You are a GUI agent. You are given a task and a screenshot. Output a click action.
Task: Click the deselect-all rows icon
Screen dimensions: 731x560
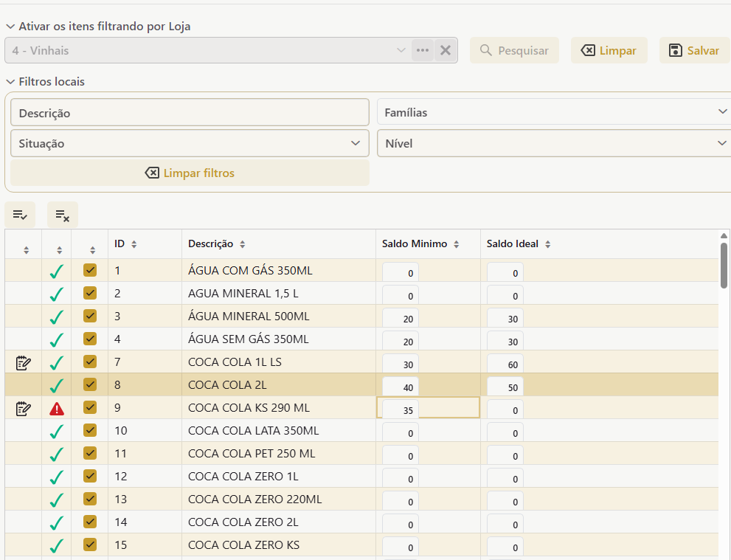coord(63,215)
